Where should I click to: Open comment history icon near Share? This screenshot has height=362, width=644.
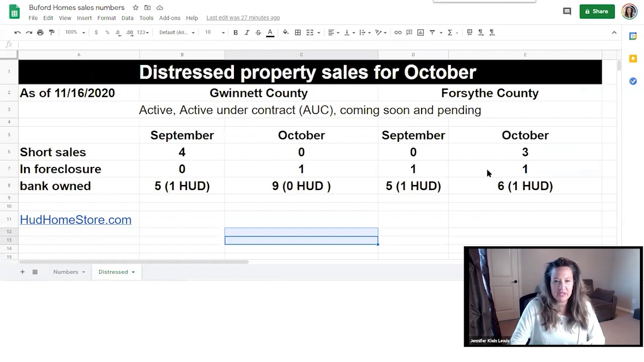pyautogui.click(x=567, y=11)
